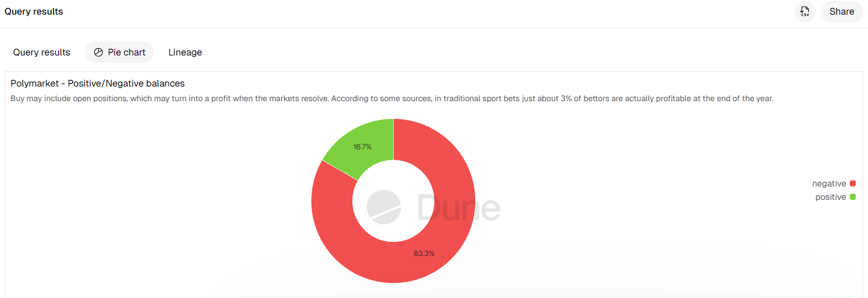The height and width of the screenshot is (298, 868).
Task: Click the Dune logo watermark icon
Action: [383, 206]
